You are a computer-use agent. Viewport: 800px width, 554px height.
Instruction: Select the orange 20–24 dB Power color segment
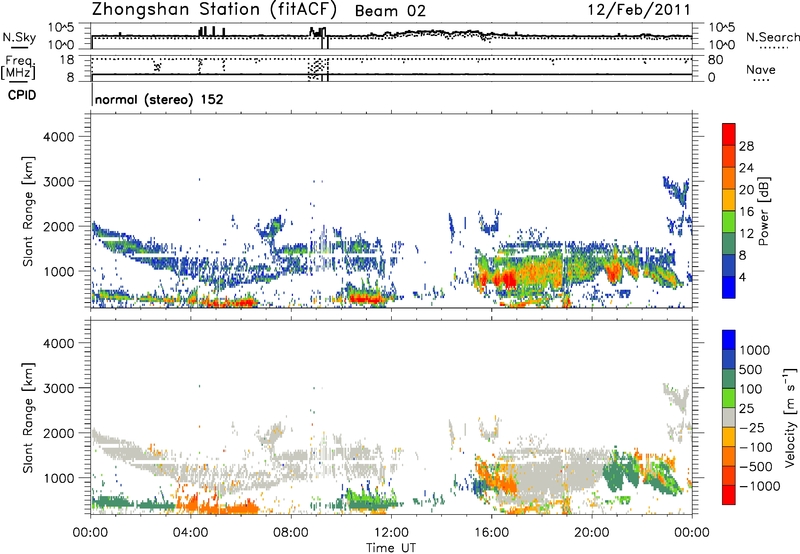tap(729, 179)
